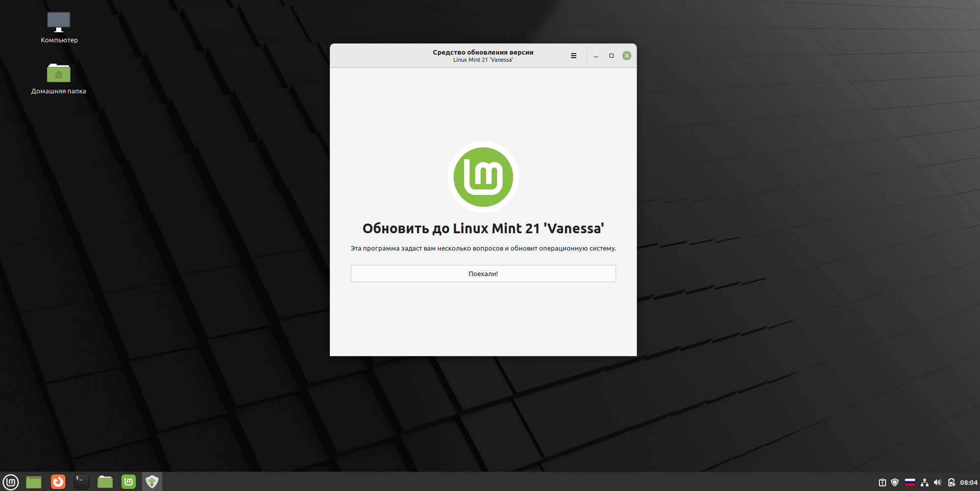Click the show desktop icon
The width and height of the screenshot is (980, 491).
pos(34,482)
